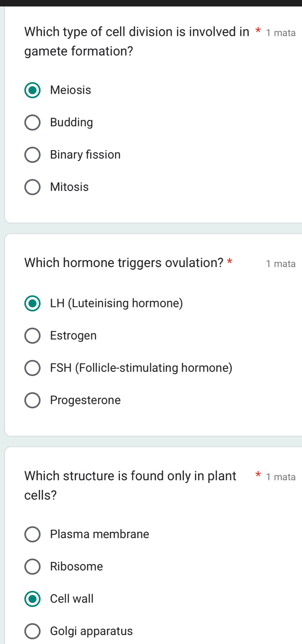
Task: Select Golgi apparatus answer choice
Action: [x=91, y=631]
